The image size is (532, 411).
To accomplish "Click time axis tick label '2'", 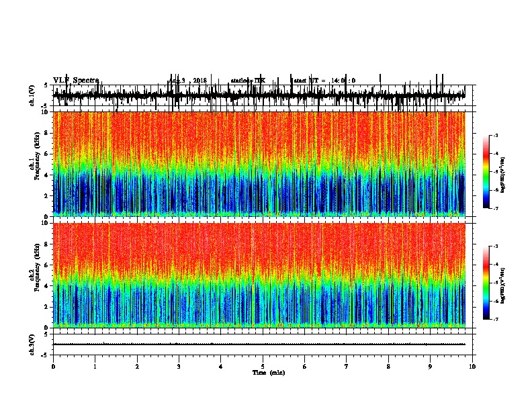I will pos(137,367).
